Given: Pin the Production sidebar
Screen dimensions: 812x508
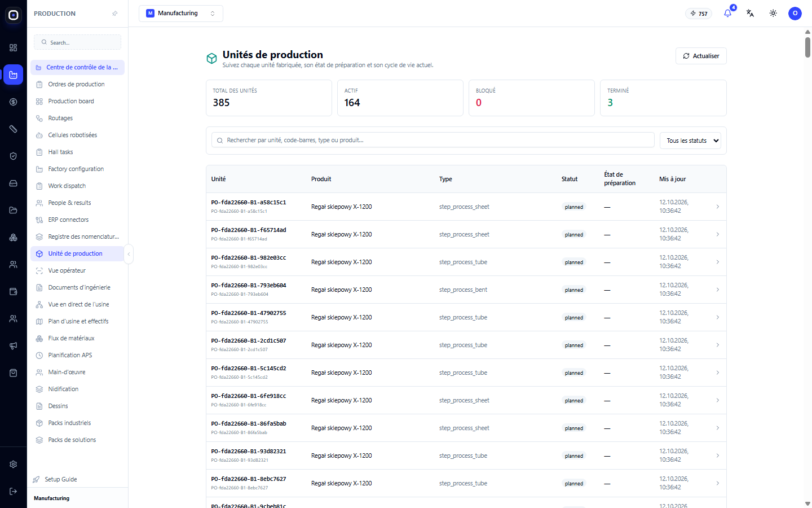Looking at the screenshot, I should [115, 14].
